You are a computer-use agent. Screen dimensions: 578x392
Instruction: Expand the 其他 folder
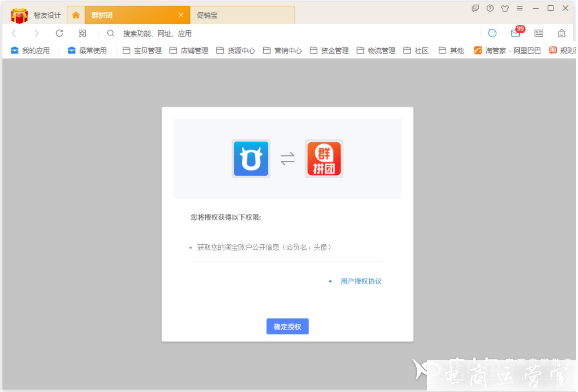451,50
